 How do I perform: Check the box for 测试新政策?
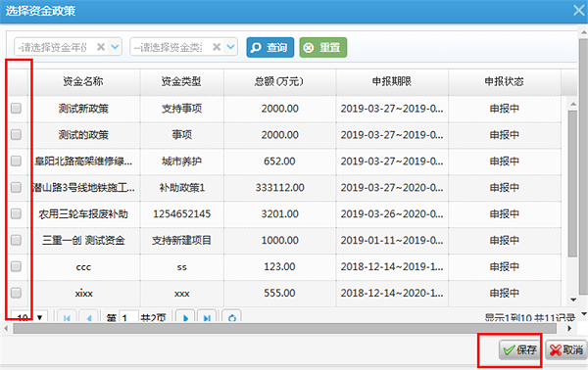point(16,109)
